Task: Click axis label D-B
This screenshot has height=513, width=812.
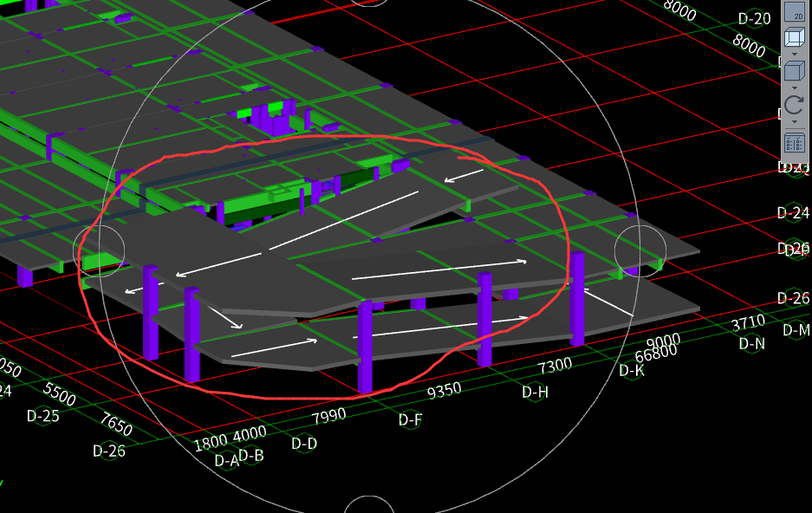Action: tap(251, 456)
